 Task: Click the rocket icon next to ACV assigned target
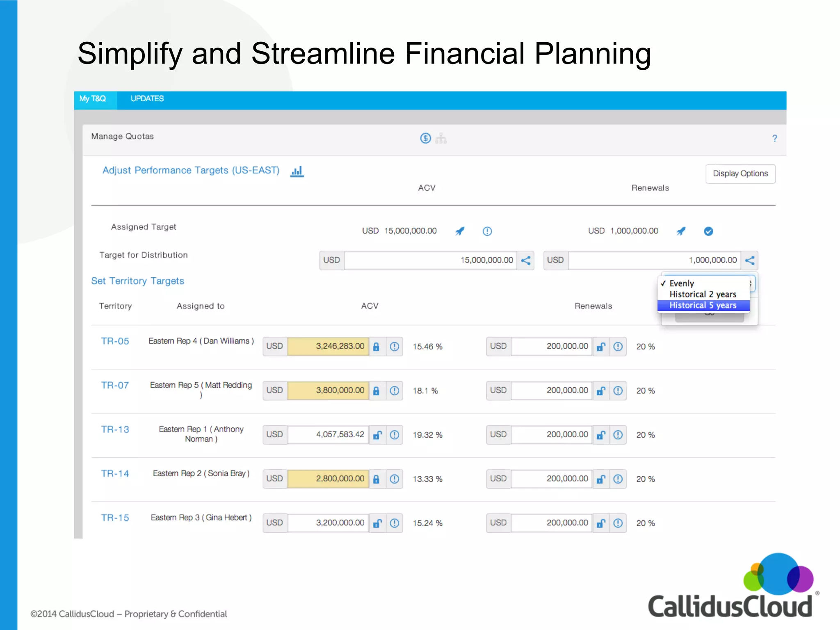pos(460,231)
